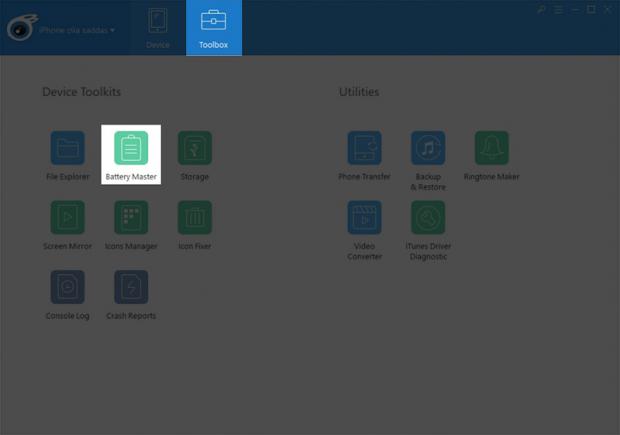Launch the Storage tool
620x435 pixels.
194,148
